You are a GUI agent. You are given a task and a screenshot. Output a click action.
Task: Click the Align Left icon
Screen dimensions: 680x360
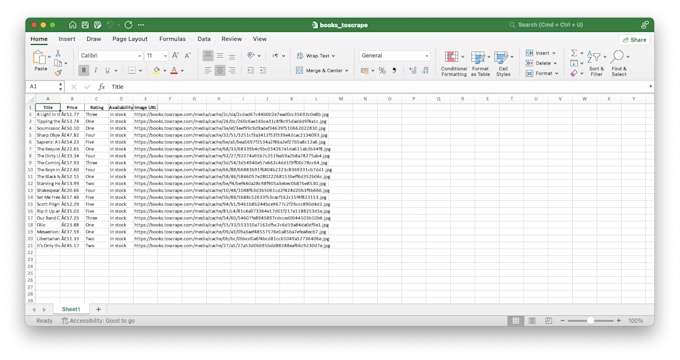click(208, 70)
